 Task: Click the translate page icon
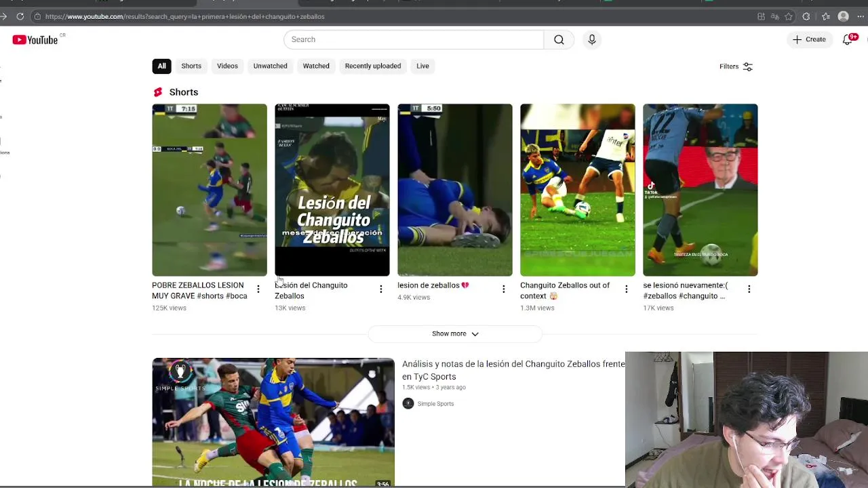(x=775, y=16)
